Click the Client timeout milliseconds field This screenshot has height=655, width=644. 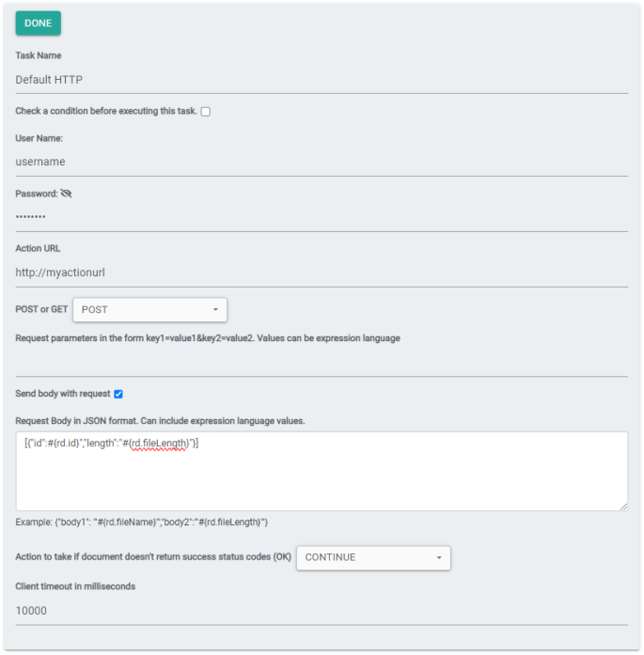pos(322,611)
